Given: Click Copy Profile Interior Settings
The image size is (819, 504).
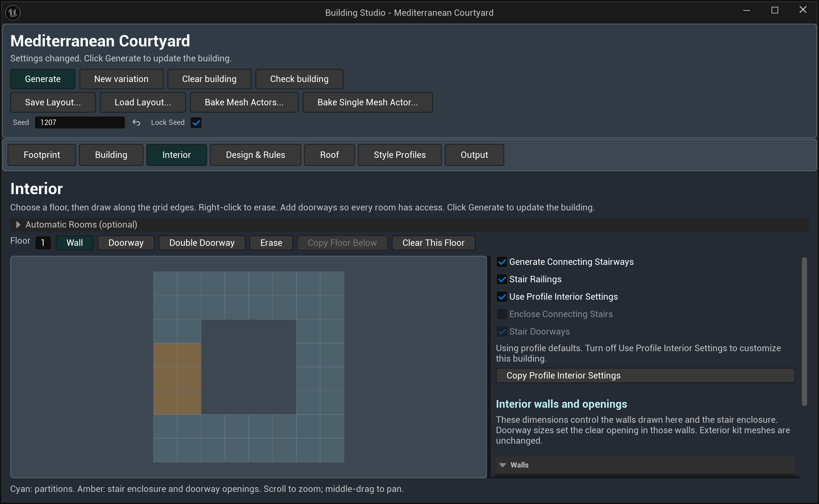Looking at the screenshot, I should [645, 376].
